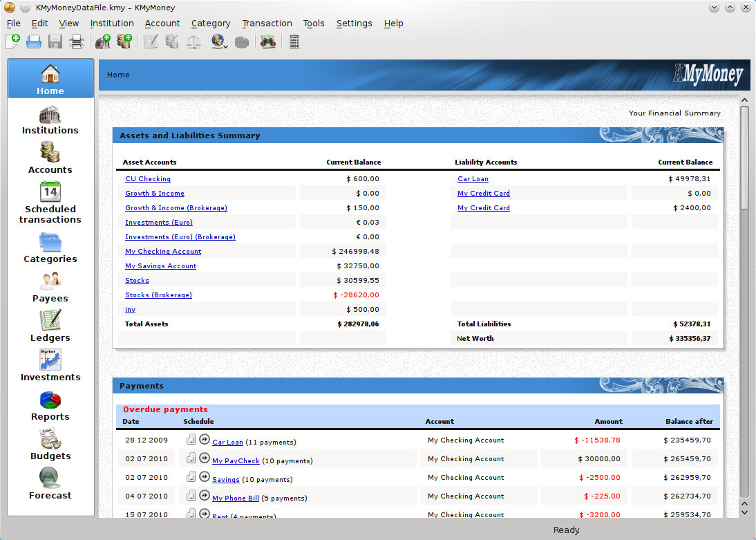Click the New account coins icon
This screenshot has width=756, height=540.
click(124, 42)
